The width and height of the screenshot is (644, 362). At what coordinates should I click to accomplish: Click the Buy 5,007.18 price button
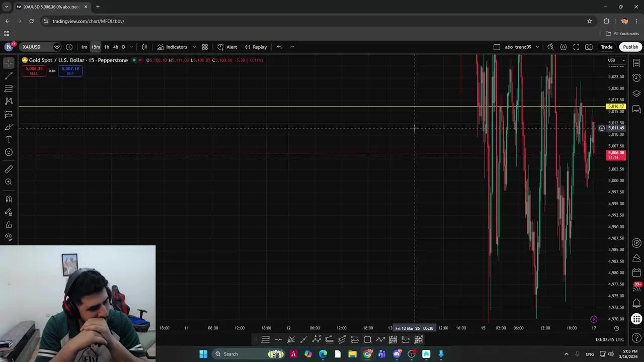(70, 70)
